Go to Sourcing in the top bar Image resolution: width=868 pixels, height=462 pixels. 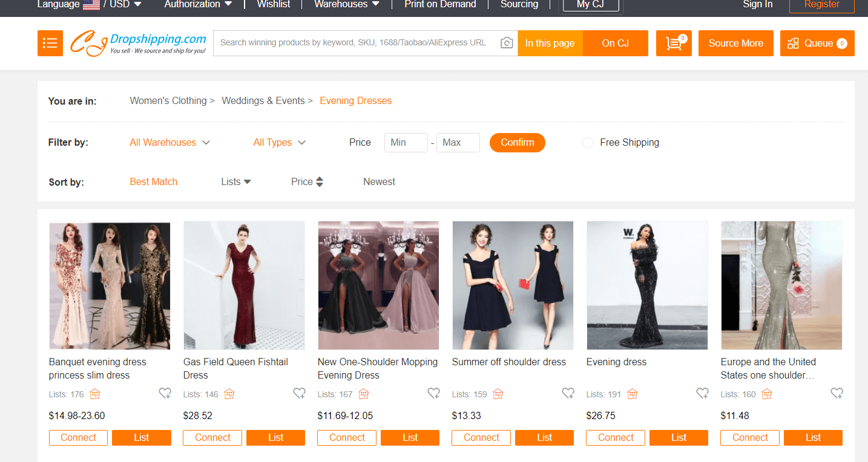coord(519,4)
